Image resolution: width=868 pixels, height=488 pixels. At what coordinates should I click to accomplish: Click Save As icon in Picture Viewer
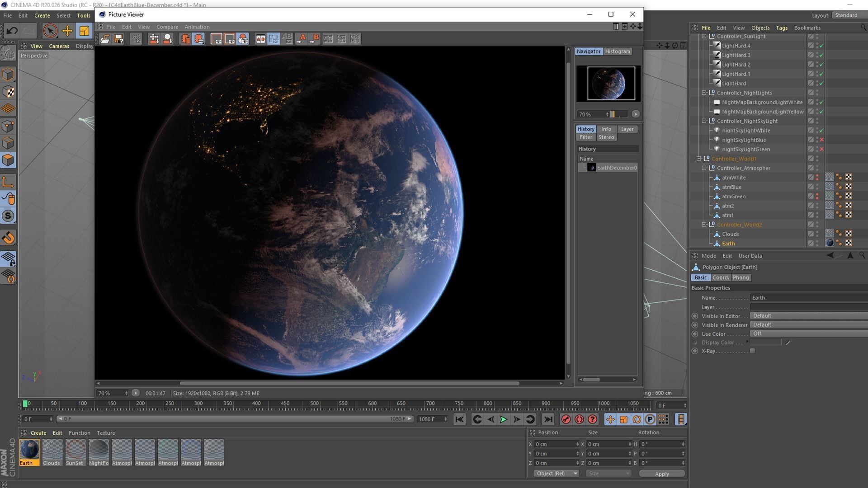pyautogui.click(x=118, y=39)
